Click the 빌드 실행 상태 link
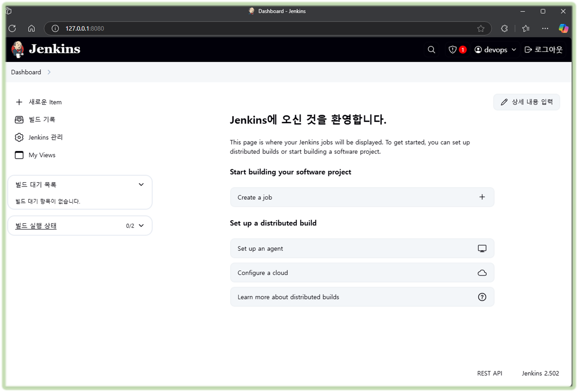The width and height of the screenshot is (578, 392). point(36,226)
